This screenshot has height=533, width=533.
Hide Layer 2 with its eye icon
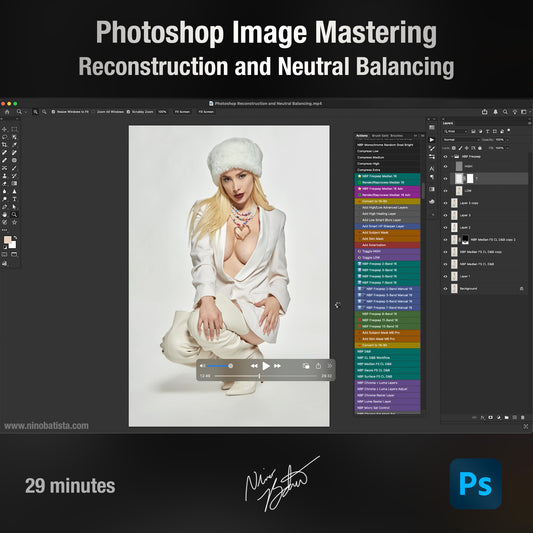(x=445, y=227)
